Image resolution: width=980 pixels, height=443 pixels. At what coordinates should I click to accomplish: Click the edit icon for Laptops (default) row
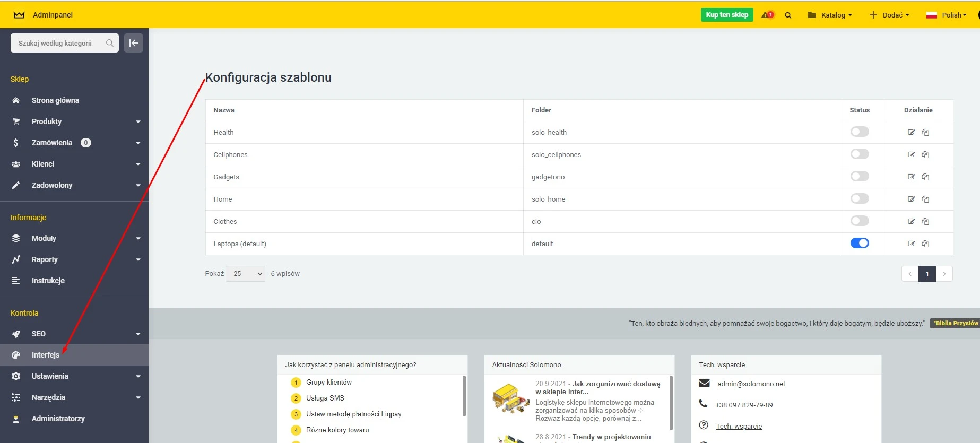click(911, 244)
